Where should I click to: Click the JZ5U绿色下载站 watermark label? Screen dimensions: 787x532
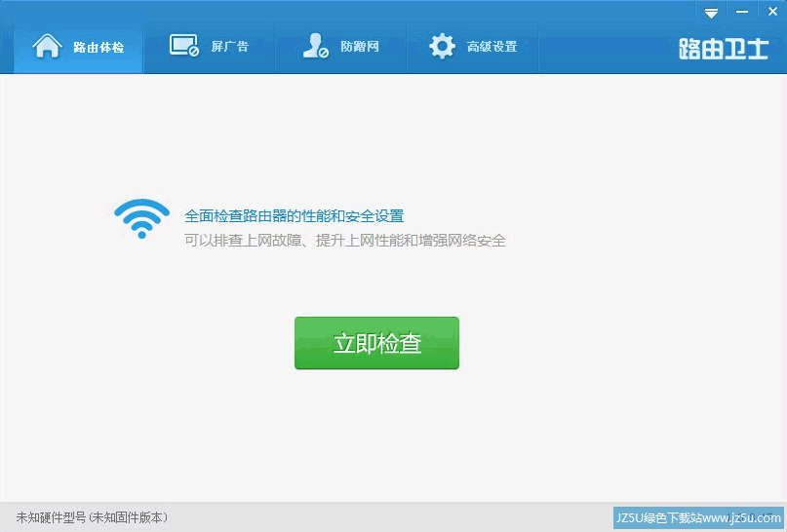click(658, 517)
